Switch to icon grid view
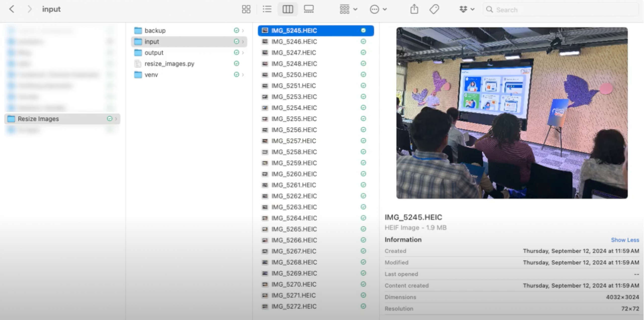 point(246,9)
